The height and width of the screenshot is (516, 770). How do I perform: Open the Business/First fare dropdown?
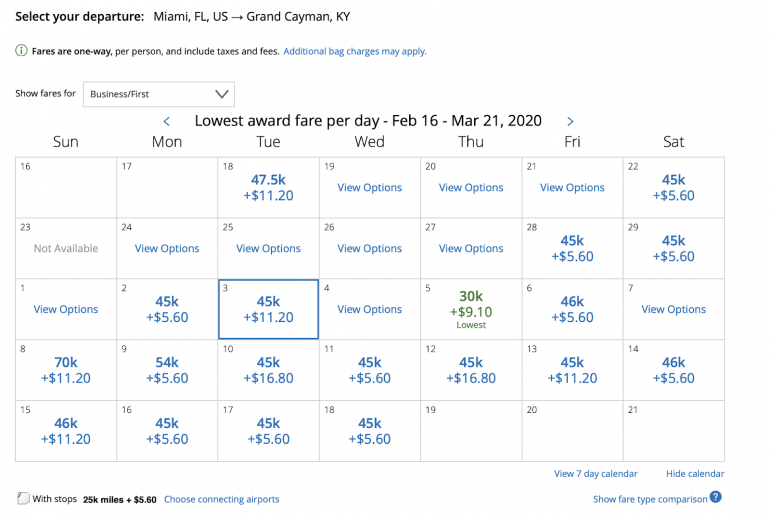pyautogui.click(x=159, y=94)
